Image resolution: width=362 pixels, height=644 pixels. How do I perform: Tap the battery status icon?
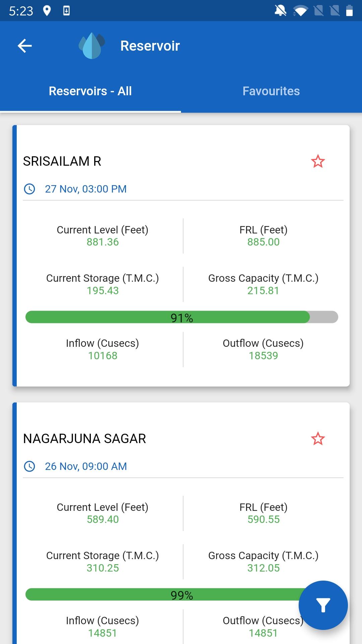click(349, 11)
